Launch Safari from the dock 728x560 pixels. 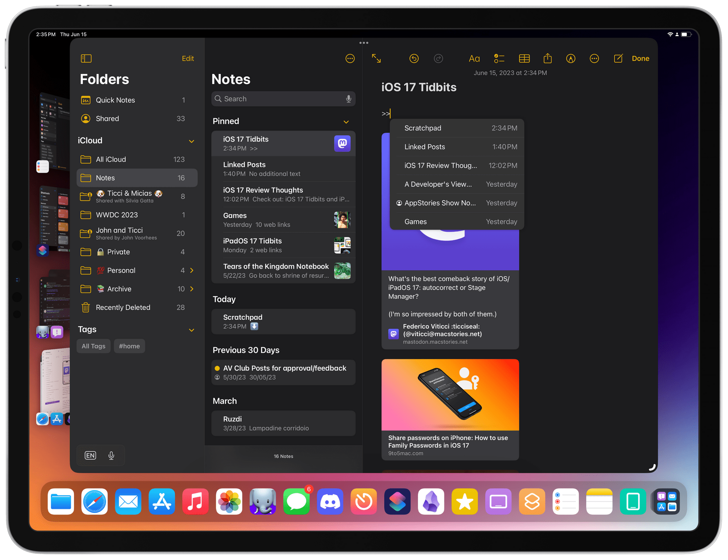tap(95, 501)
